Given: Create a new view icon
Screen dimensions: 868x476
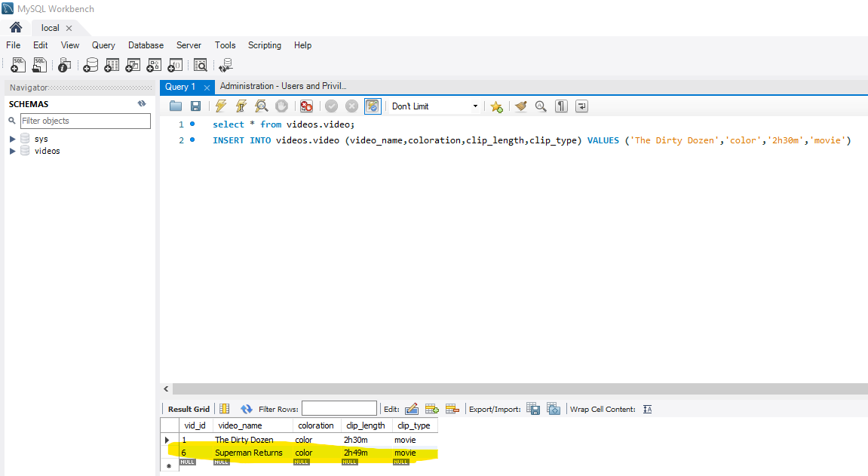Looking at the screenshot, I should [x=133, y=66].
